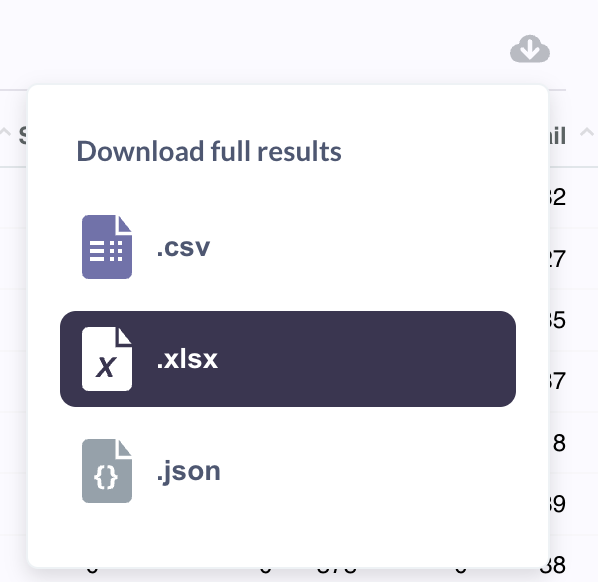Click the empty area right of .json label

coord(365,471)
